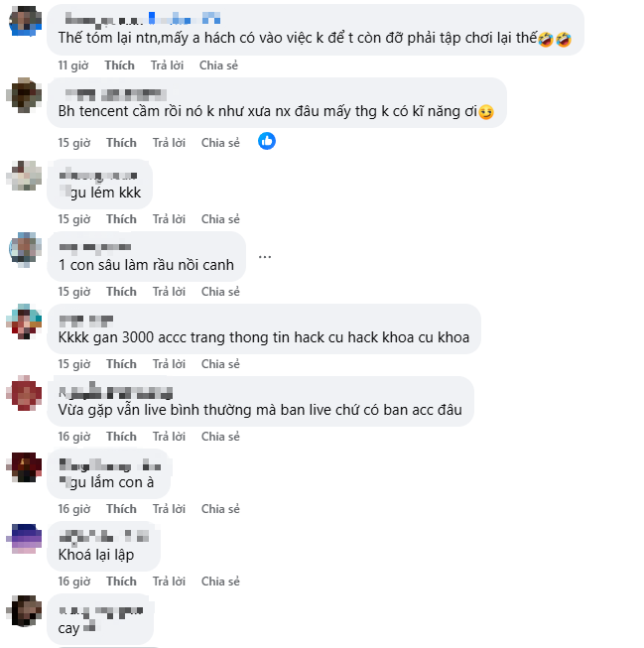Select avatar beside "gu lắm con à" comment

(25, 465)
